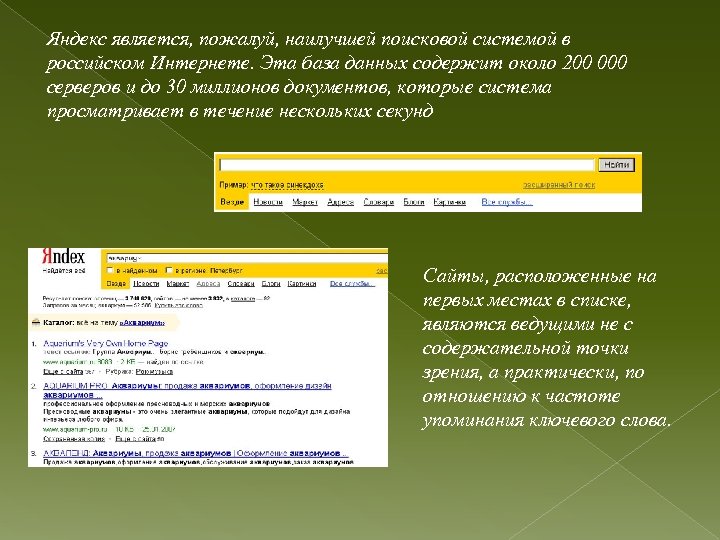Click the 'Найдётся всё' slogan under logo
The image size is (720, 540).
coord(64,270)
